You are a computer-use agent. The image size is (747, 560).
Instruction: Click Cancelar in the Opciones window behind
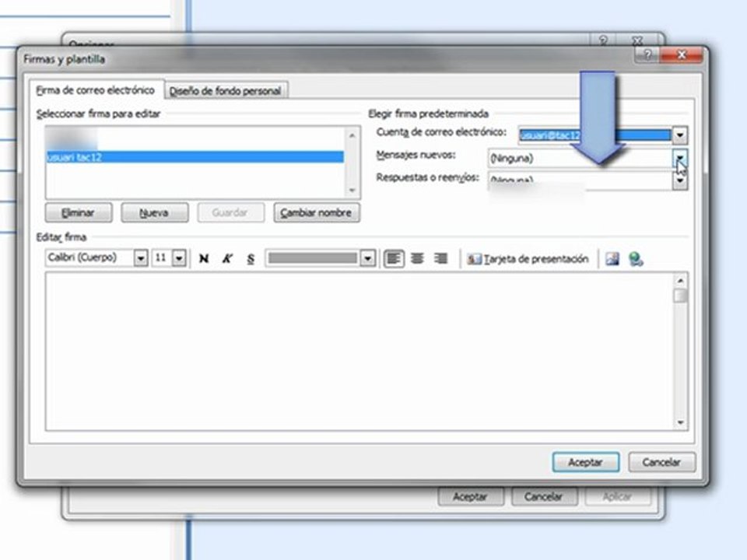click(x=544, y=497)
